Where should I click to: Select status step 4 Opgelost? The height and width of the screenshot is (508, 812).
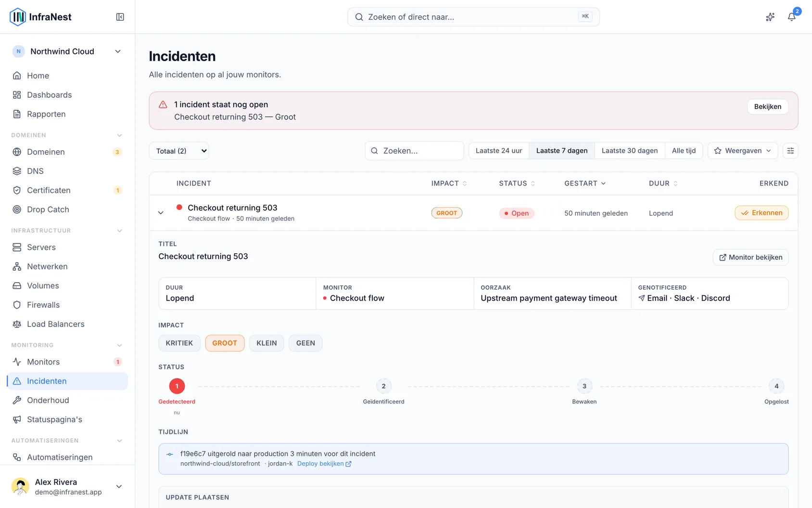coord(776,386)
